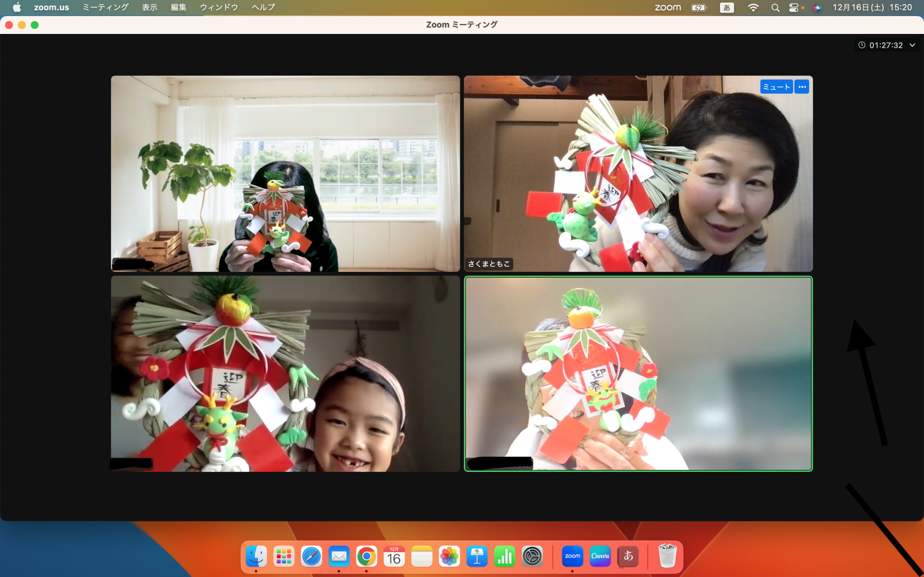Open the ミーティング menu
This screenshot has width=924, height=577.
[105, 7]
